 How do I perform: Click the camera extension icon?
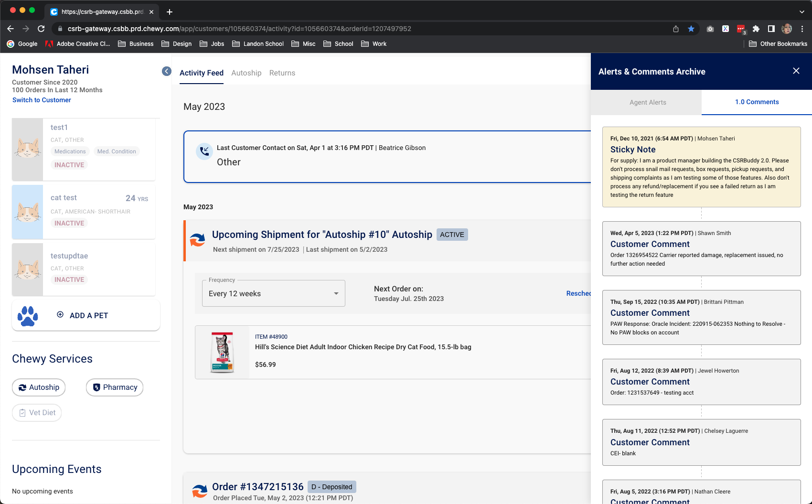710,29
